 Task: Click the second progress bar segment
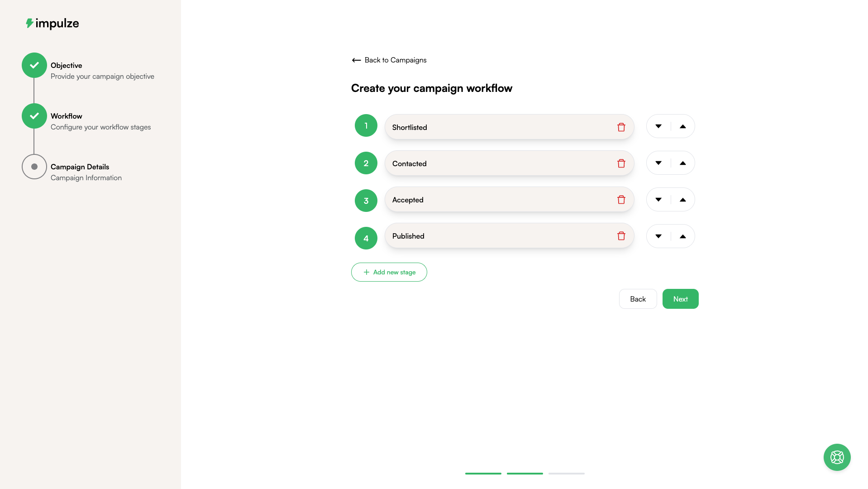(525, 474)
